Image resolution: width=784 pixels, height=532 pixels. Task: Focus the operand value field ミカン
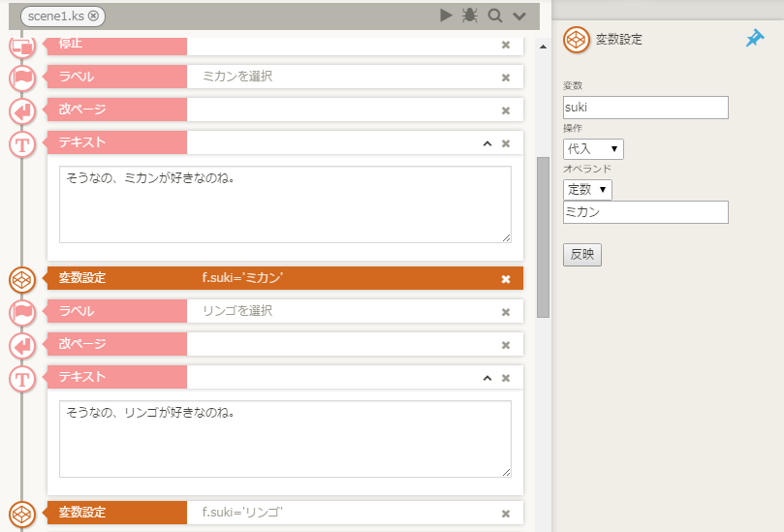[645, 212]
